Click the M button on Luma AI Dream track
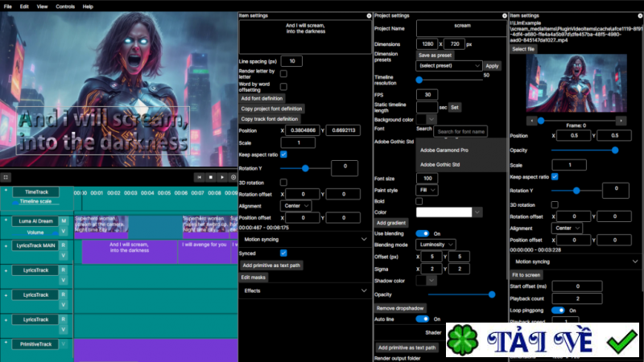The height and width of the screenshot is (362, 644). [64, 220]
